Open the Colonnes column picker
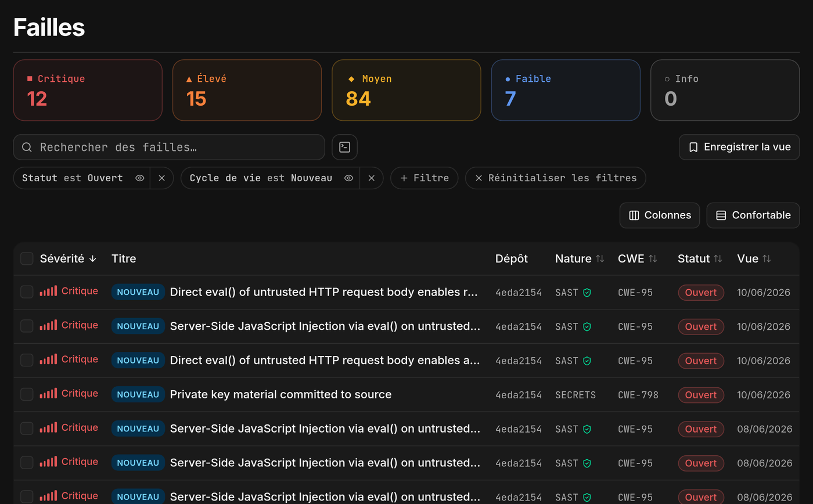Image resolution: width=813 pixels, height=504 pixels. [660, 215]
